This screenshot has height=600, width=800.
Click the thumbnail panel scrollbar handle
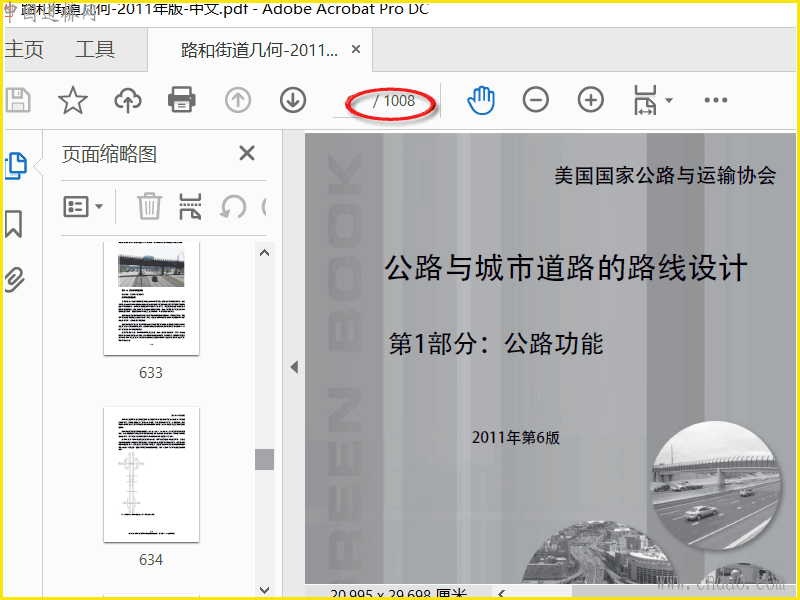(264, 459)
